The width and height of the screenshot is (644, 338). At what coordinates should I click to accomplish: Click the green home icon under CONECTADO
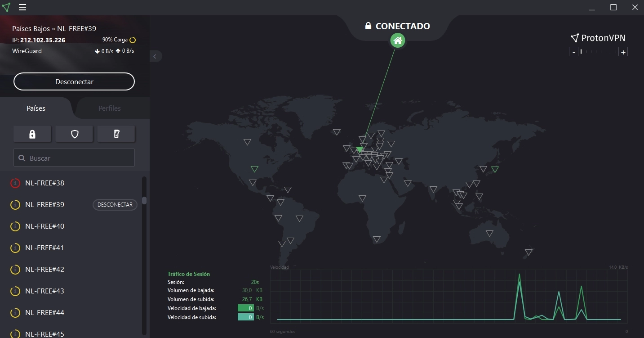click(x=397, y=41)
